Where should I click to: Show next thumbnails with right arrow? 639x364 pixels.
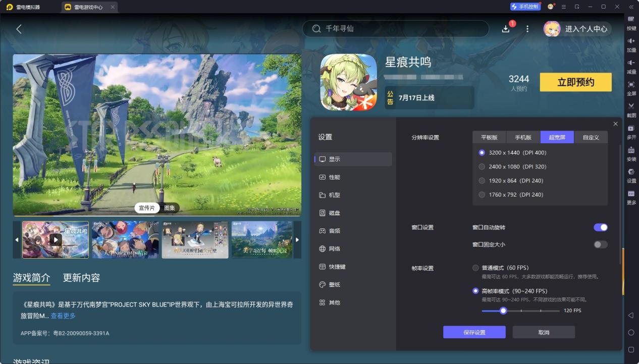click(297, 239)
